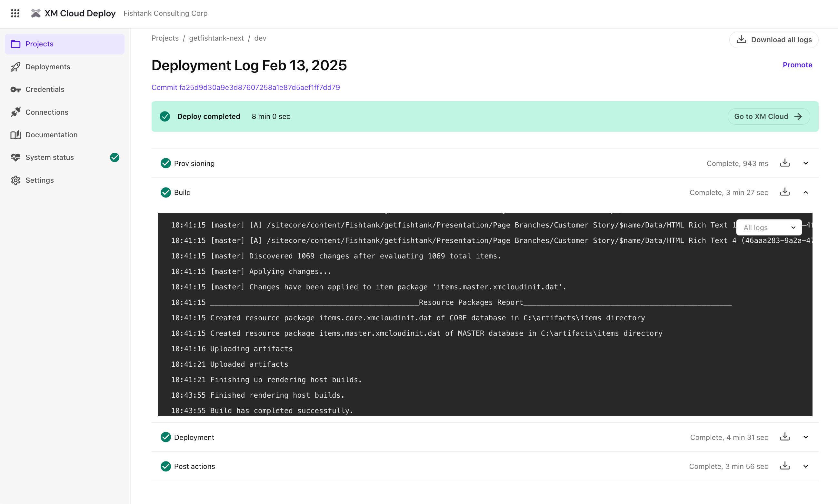Expand the Post actions log section

pyautogui.click(x=806, y=466)
